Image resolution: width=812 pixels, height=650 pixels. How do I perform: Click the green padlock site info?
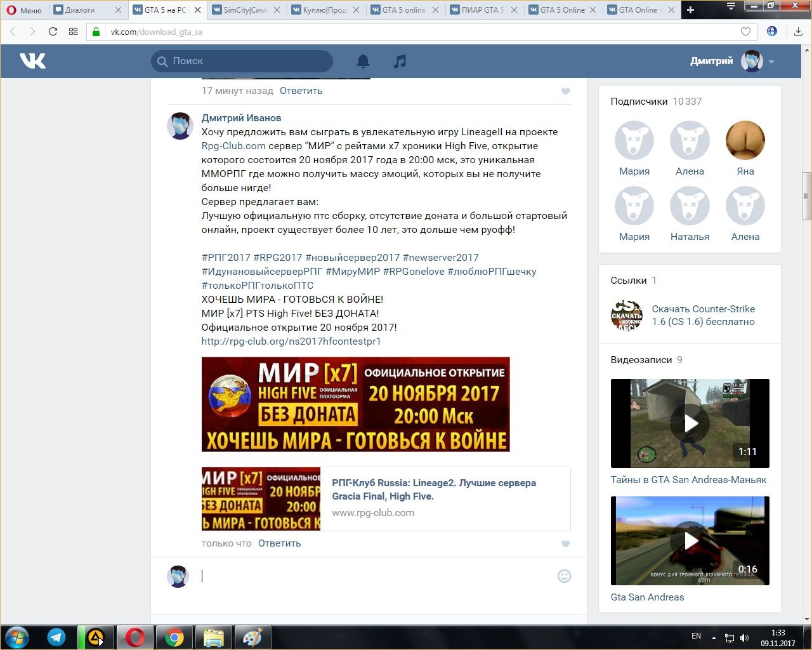point(96,32)
